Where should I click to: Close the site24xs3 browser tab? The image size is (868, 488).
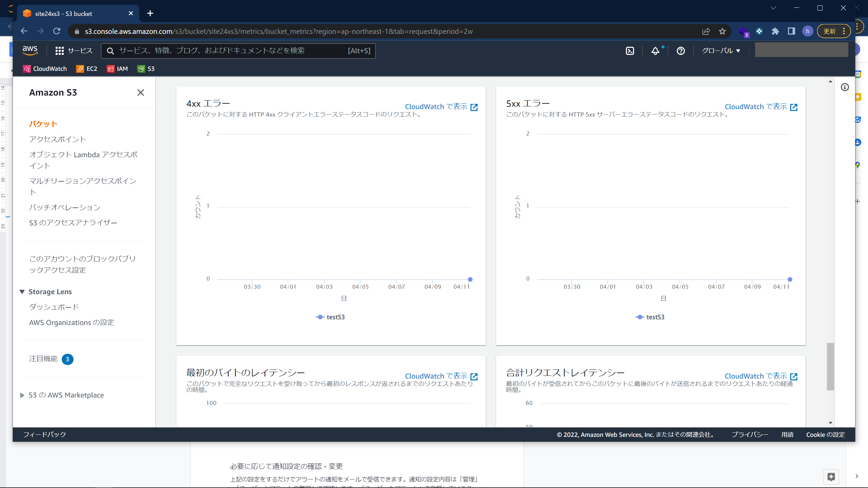[131, 13]
